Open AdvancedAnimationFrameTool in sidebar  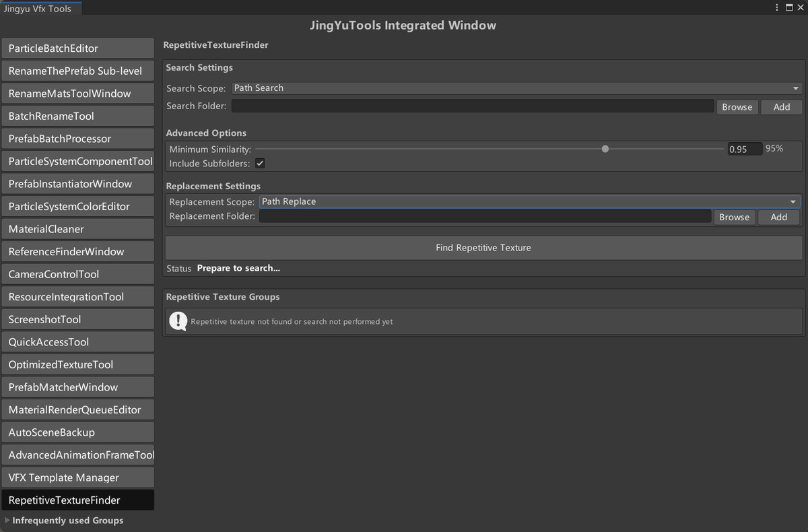pos(77,455)
